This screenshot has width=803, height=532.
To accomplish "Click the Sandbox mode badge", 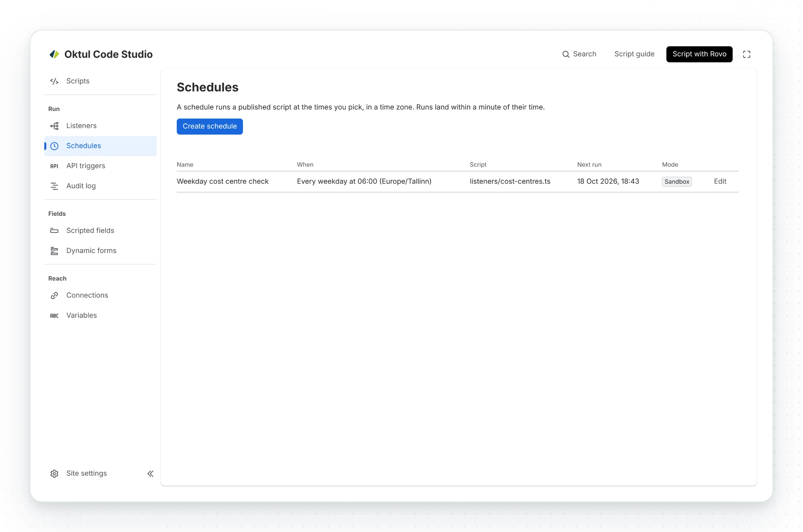I will pos(676,182).
